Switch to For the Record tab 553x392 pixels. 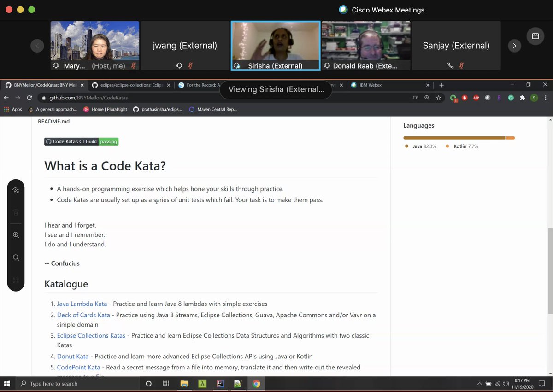pos(199,85)
